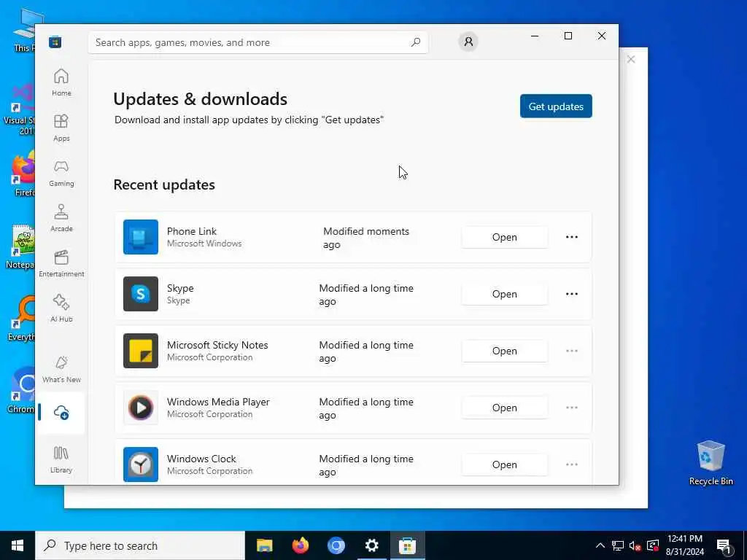
Task: Click "Modified moments ago" text for Phone Link
Action: pos(366,238)
